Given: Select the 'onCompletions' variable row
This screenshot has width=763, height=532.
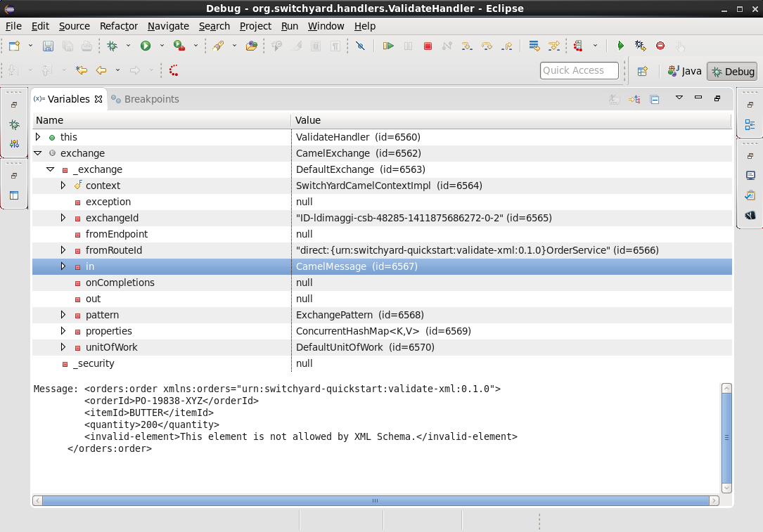Looking at the screenshot, I should point(382,283).
